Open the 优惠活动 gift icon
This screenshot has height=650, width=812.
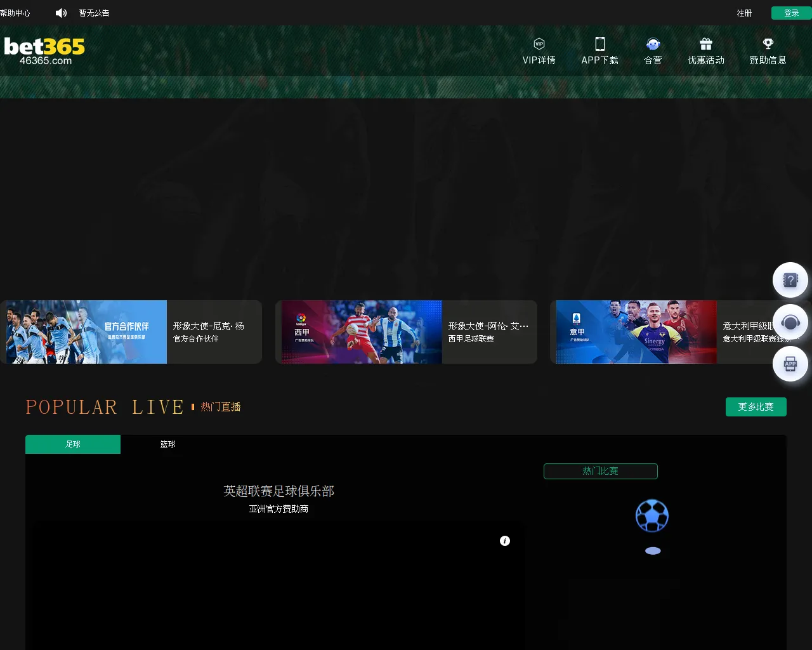coord(706,44)
